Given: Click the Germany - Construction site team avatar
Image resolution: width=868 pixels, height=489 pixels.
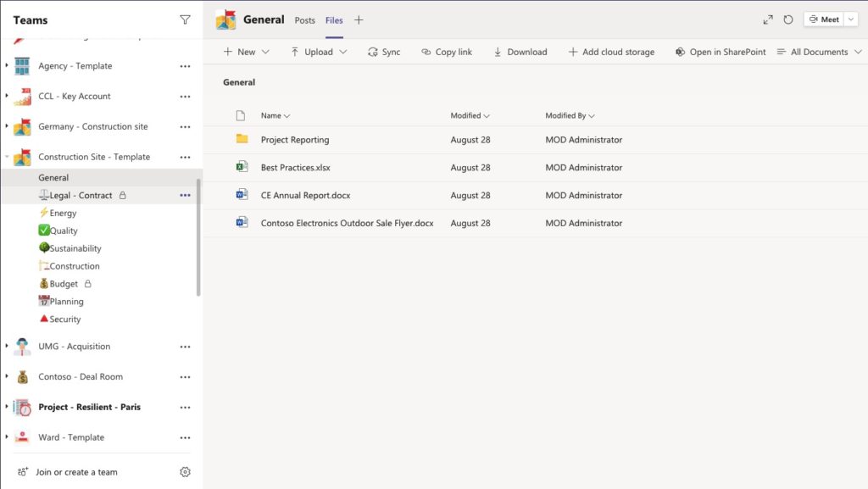Looking at the screenshot, I should point(22,126).
